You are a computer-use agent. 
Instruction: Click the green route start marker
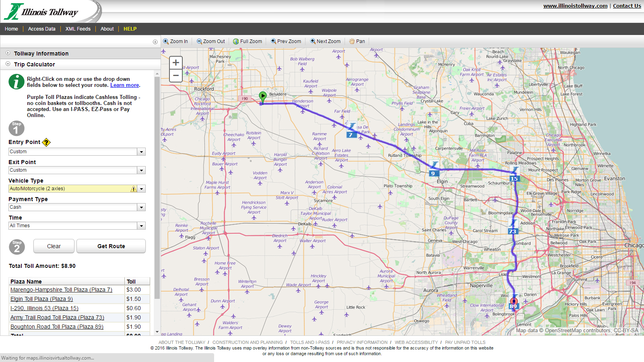click(263, 96)
